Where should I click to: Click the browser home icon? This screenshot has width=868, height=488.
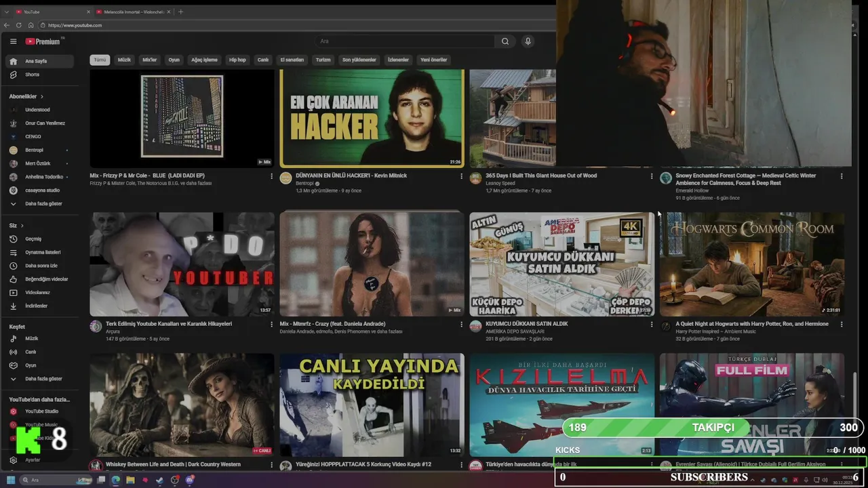pyautogui.click(x=31, y=25)
